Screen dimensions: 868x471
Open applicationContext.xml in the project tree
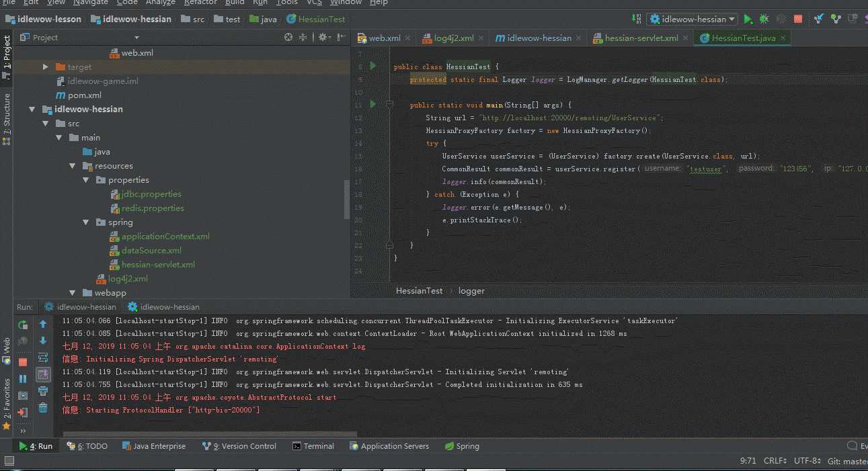pos(165,237)
